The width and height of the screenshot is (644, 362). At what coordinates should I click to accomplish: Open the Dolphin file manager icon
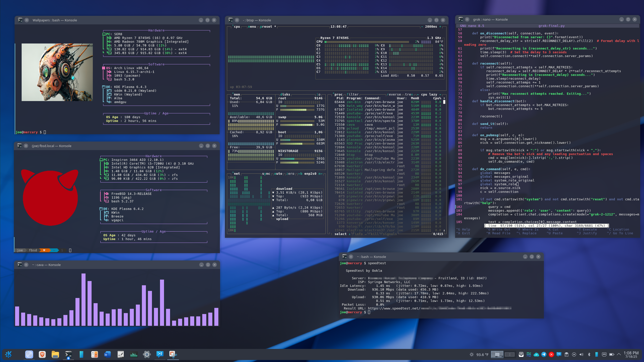[55, 354]
